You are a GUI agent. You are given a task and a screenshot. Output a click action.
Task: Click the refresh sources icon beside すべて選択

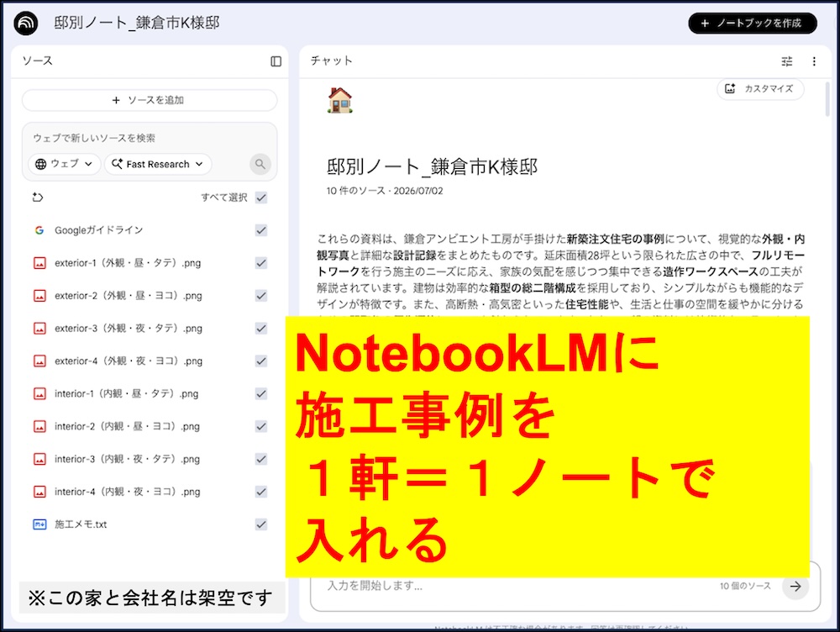(x=38, y=197)
